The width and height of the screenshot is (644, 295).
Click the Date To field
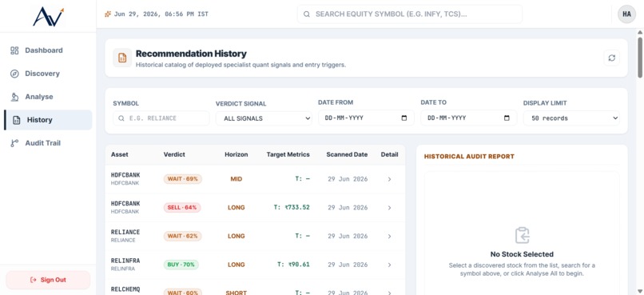[469, 118]
